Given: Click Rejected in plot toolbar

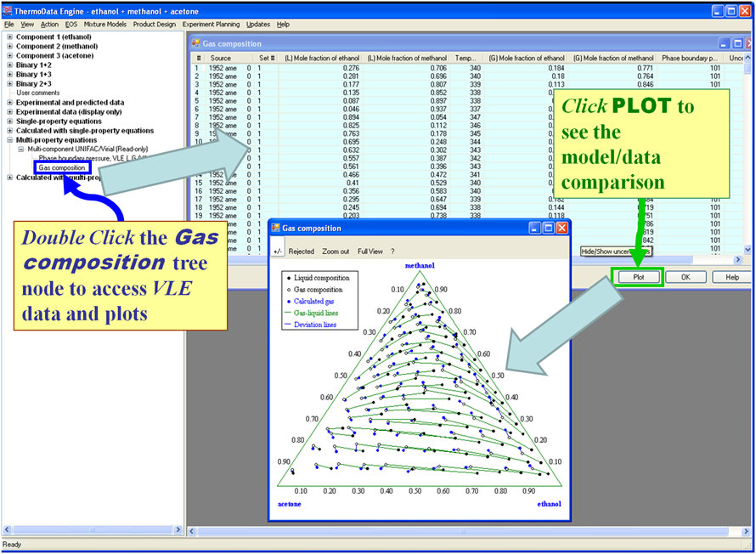Looking at the screenshot, I should click(301, 252).
